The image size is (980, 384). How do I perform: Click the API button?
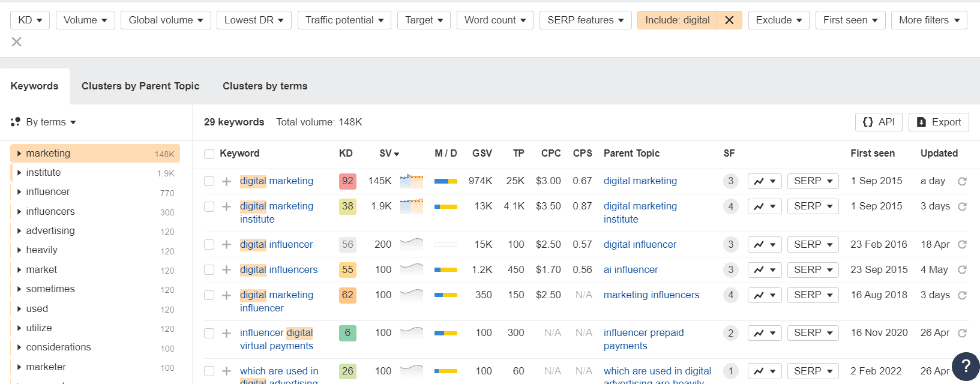(879, 122)
